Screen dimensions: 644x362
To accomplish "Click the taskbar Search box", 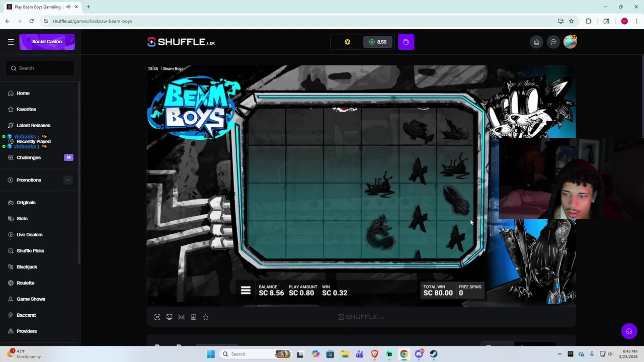I will [x=257, y=354].
